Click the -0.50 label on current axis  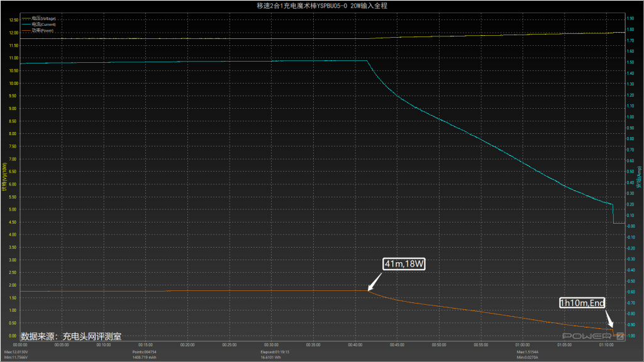click(630, 281)
